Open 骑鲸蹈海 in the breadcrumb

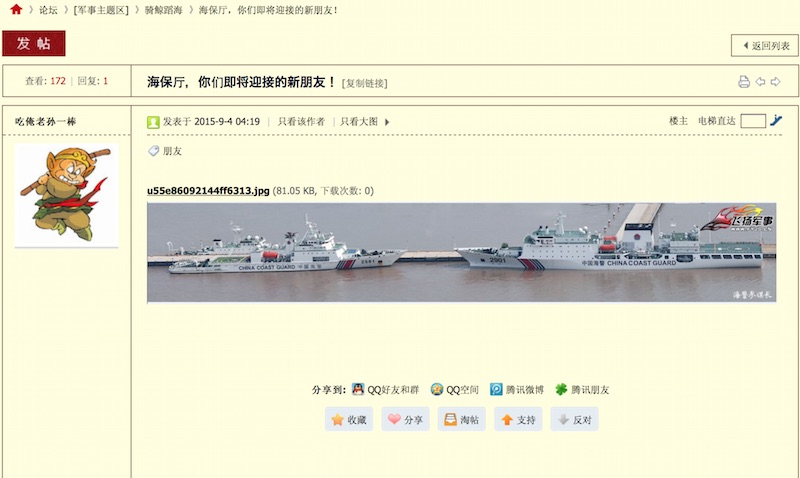point(163,10)
